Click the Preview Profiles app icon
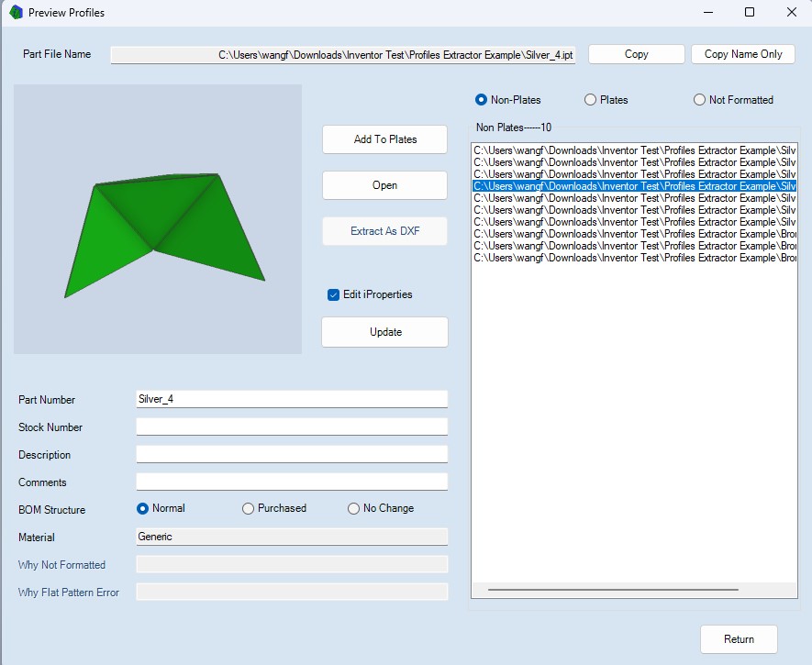The width and height of the screenshot is (812, 665). point(16,12)
